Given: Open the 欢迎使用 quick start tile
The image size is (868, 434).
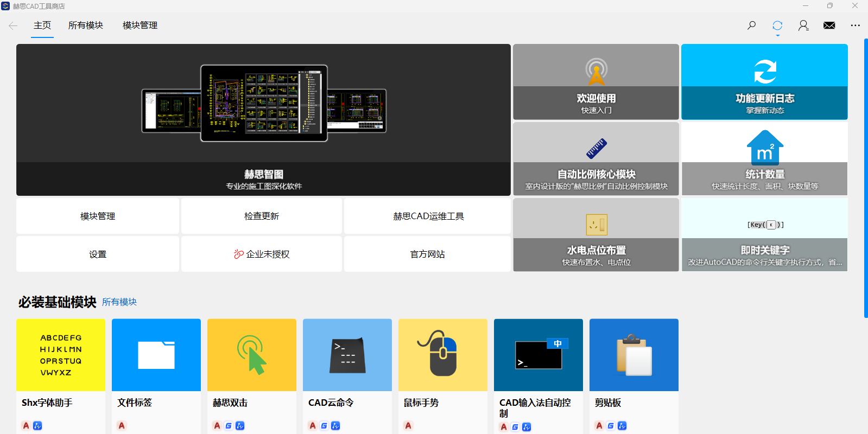Looking at the screenshot, I should point(596,82).
